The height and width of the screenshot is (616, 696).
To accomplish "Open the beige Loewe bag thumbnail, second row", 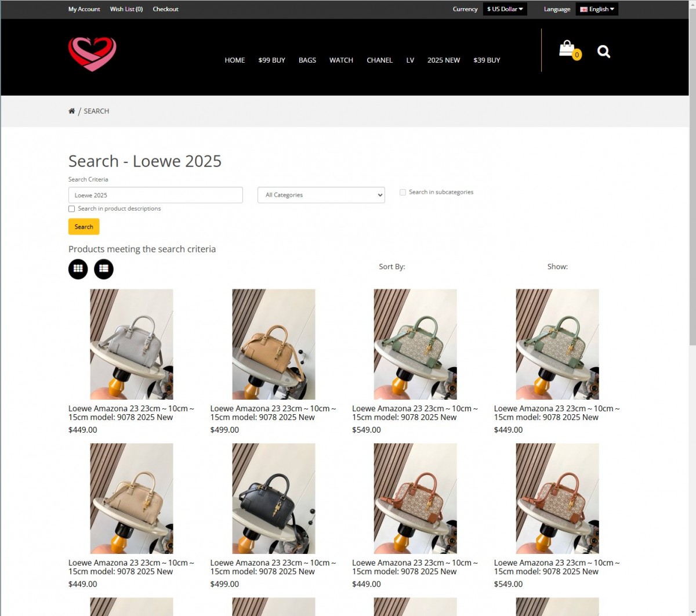I will 132,499.
